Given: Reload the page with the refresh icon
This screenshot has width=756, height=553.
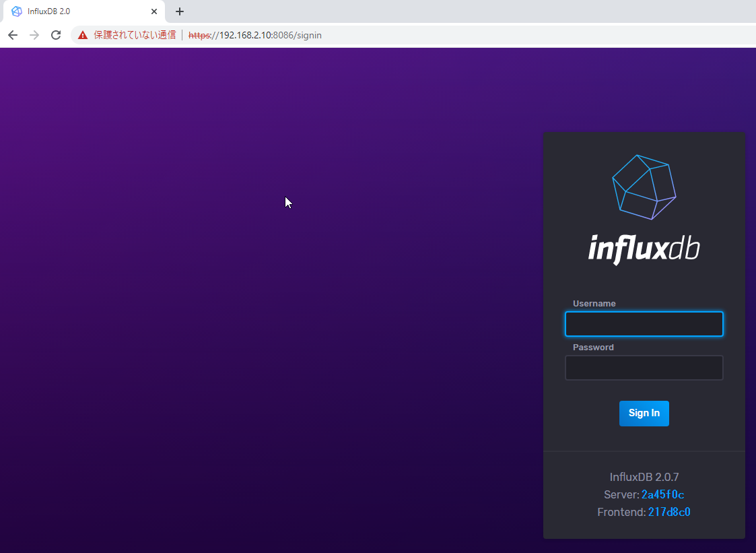Looking at the screenshot, I should 56,35.
